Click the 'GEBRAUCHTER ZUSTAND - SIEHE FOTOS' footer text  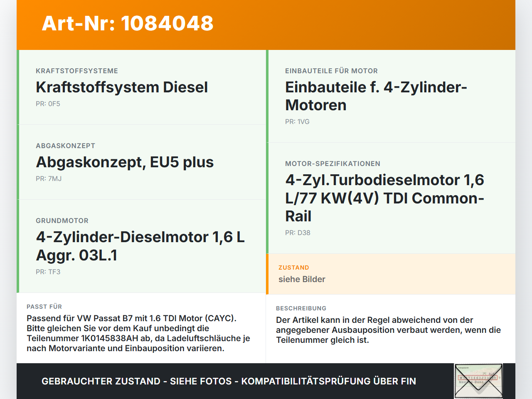coord(229,381)
